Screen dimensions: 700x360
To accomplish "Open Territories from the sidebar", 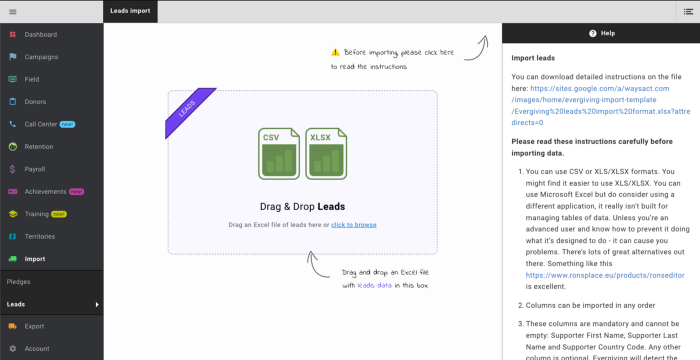I will coord(40,236).
